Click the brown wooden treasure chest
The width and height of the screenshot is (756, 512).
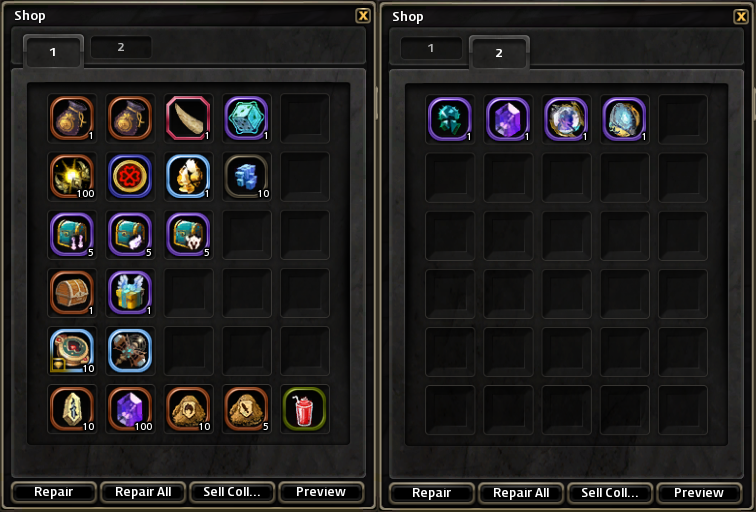click(72, 293)
